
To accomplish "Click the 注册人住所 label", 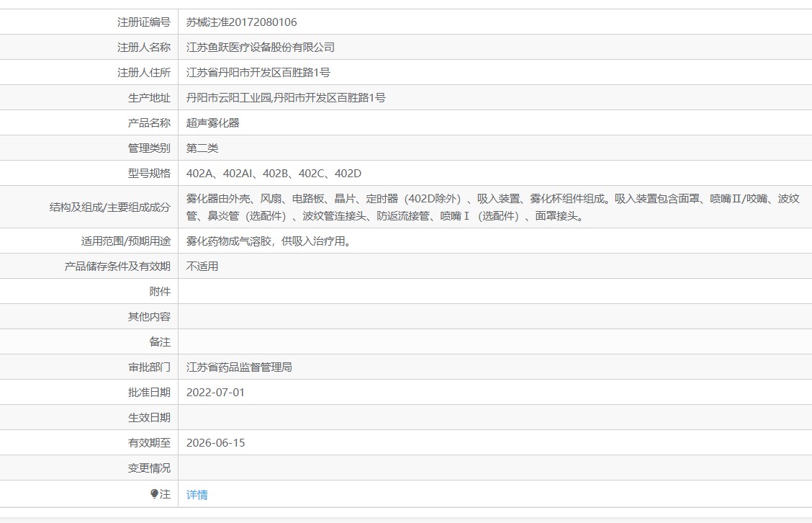I will [144, 73].
